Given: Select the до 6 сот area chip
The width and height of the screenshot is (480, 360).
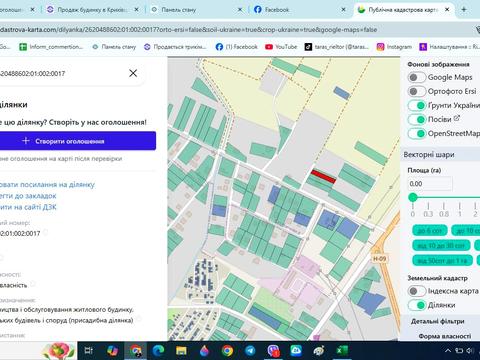Looking at the screenshot, I should click(x=430, y=230).
